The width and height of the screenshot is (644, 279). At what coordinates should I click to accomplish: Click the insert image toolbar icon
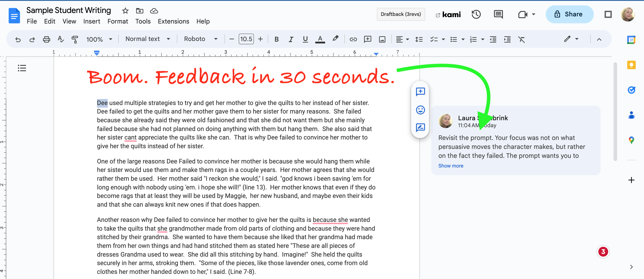(x=382, y=39)
